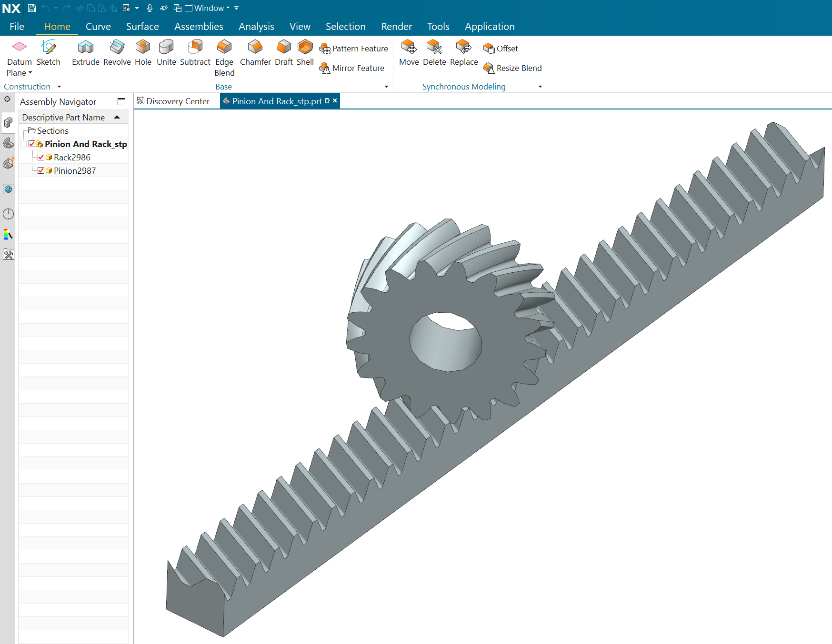Open the Sketch tool

tap(49, 52)
